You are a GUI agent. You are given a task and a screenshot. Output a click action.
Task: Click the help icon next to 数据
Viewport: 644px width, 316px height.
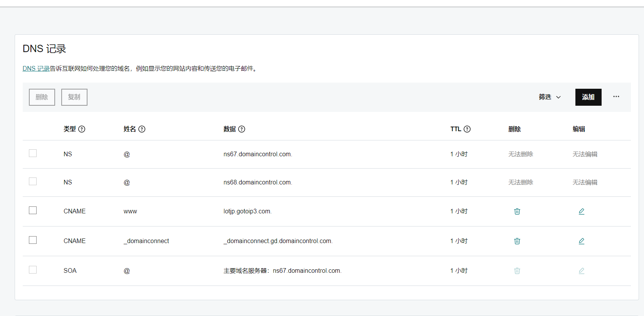(x=242, y=129)
